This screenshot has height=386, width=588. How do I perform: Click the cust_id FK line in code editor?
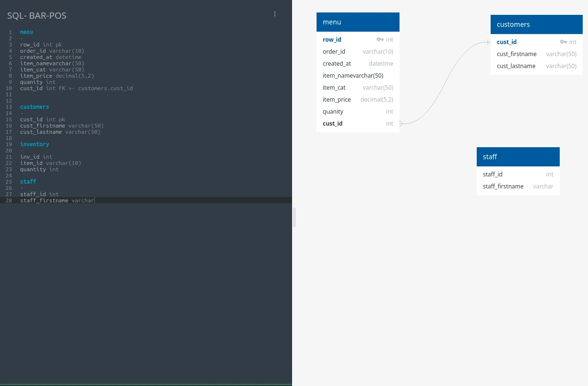click(76, 88)
